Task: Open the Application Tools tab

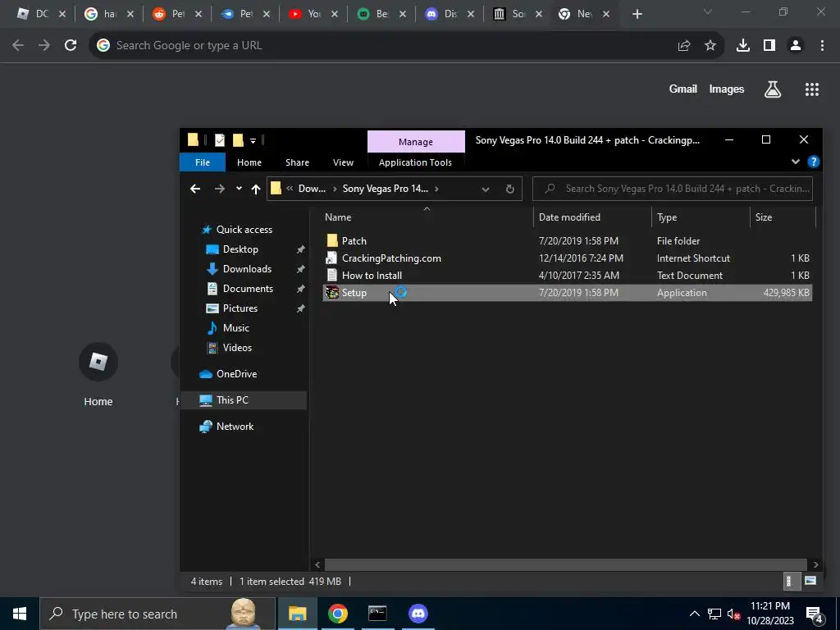Action: 415,162
